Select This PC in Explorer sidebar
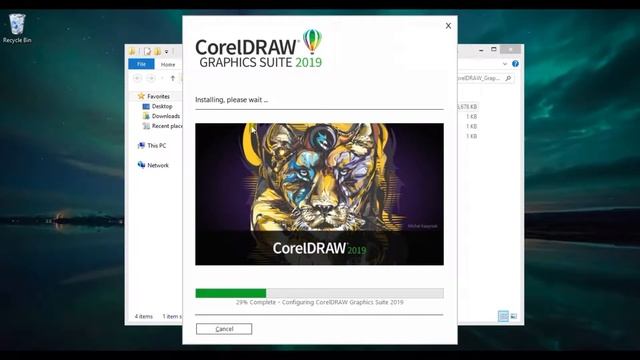640x360 pixels. pyautogui.click(x=152, y=145)
